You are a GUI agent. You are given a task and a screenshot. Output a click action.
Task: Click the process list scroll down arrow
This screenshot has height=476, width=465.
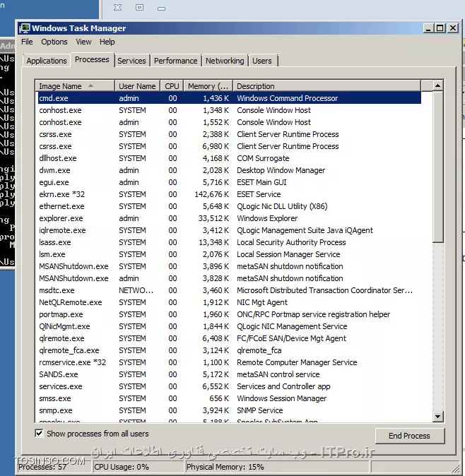(437, 416)
